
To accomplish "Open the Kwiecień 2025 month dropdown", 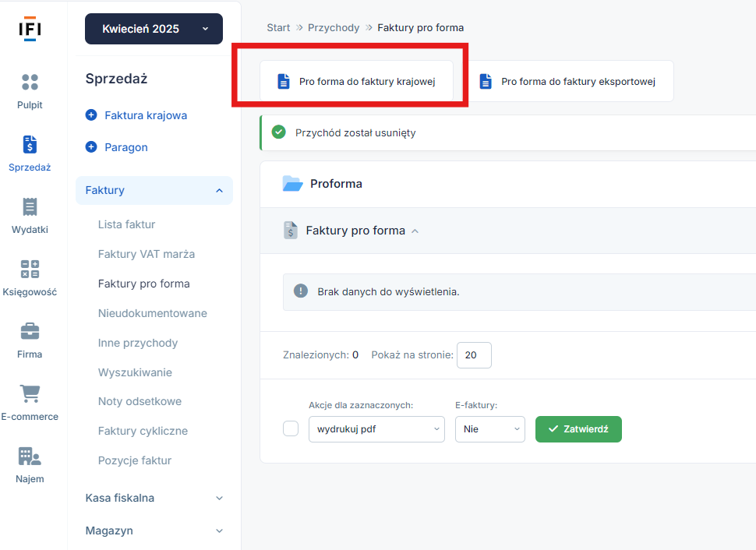I will [x=154, y=29].
